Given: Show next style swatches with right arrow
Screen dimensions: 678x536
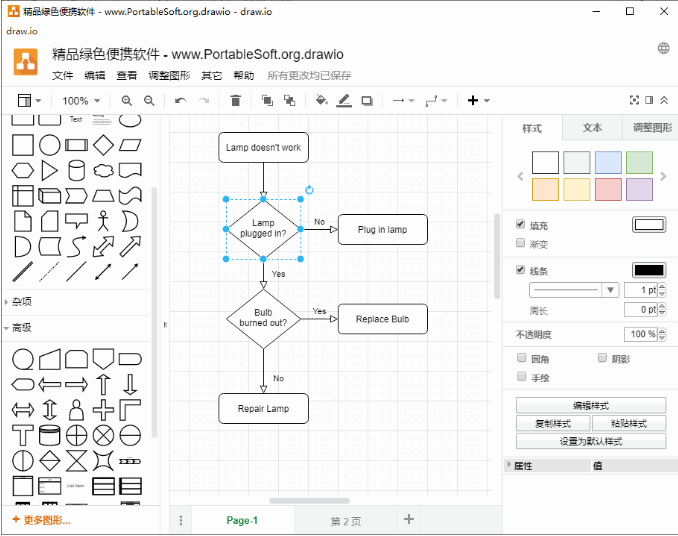Looking at the screenshot, I should point(663,176).
